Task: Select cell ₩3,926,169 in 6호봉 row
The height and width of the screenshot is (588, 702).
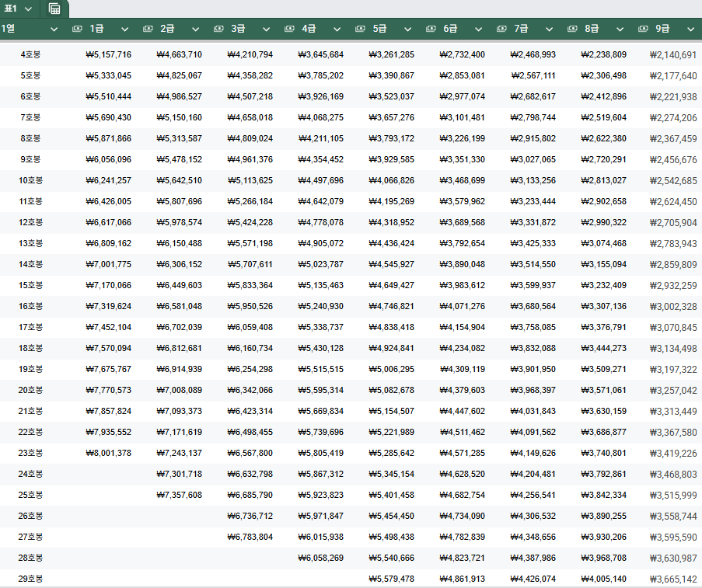Action: 321,96
